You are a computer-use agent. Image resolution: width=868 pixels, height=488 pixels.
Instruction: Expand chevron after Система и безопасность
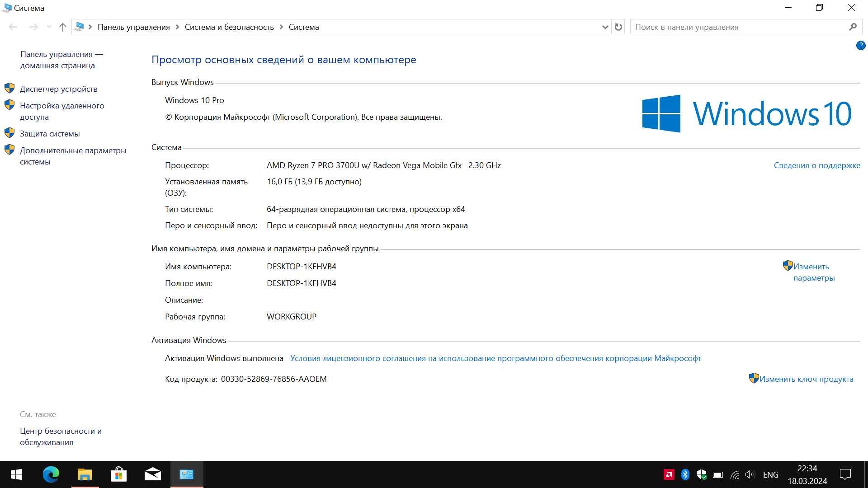click(x=281, y=27)
